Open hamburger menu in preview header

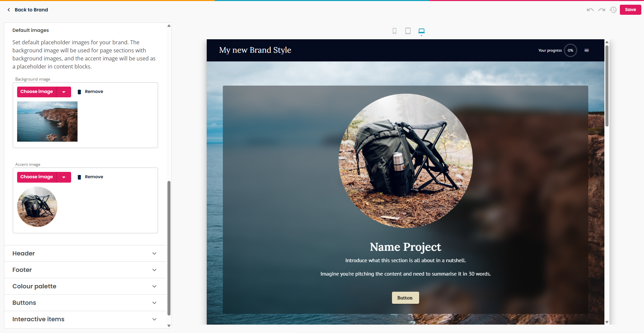click(x=587, y=50)
